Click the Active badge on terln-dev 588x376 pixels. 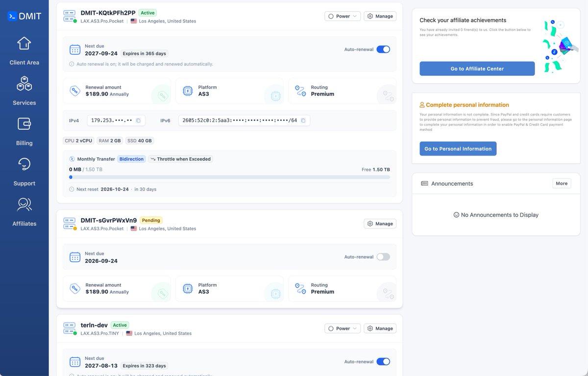(x=120, y=325)
